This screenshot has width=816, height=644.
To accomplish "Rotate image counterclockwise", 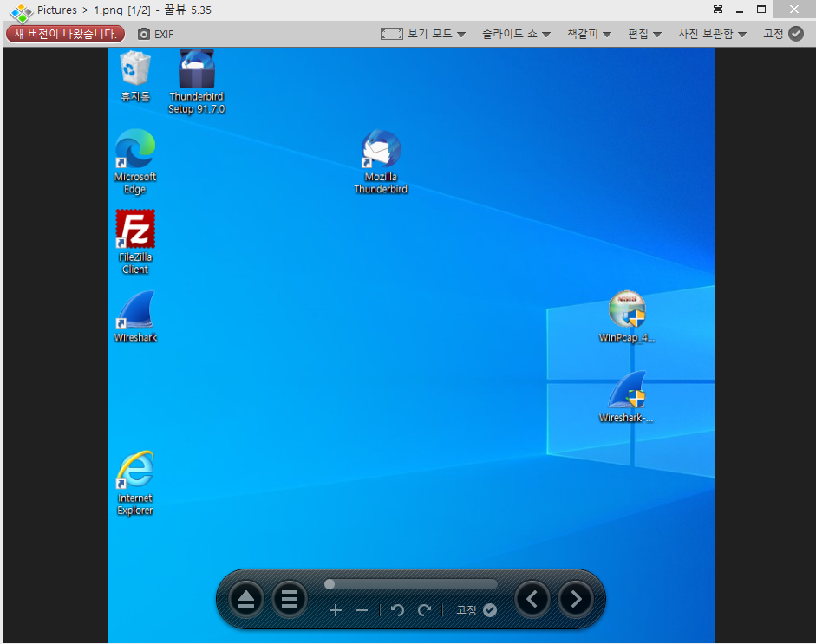I will [397, 610].
